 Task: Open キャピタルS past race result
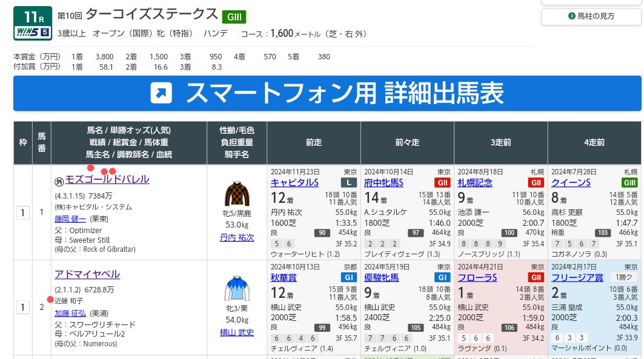pos(294,183)
